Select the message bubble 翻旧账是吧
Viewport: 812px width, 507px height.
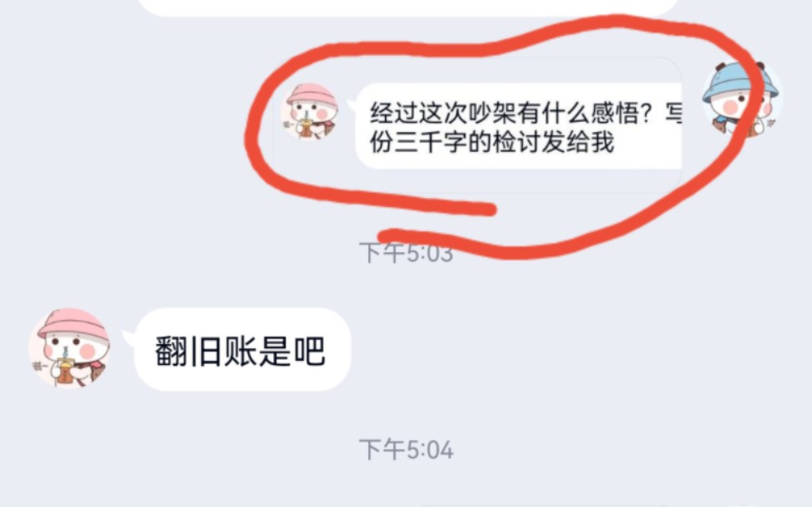[242, 350]
